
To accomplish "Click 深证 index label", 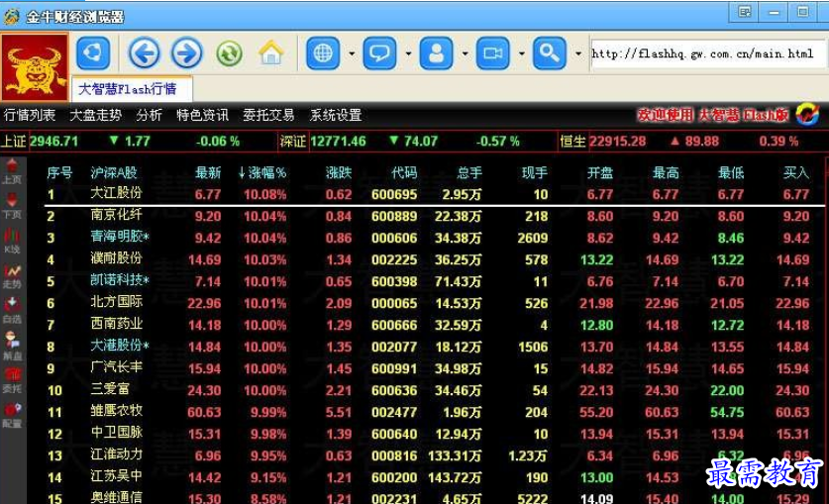I will click(x=293, y=141).
